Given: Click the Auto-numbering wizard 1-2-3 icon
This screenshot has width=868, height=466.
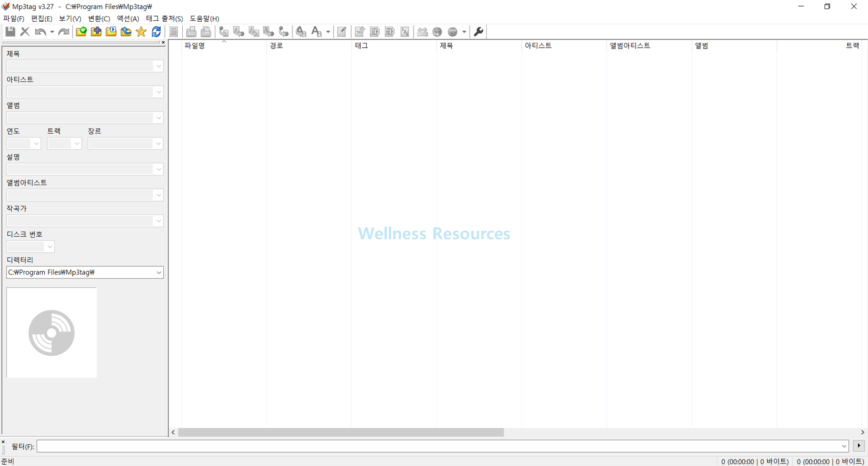Looking at the screenshot, I should click(405, 32).
